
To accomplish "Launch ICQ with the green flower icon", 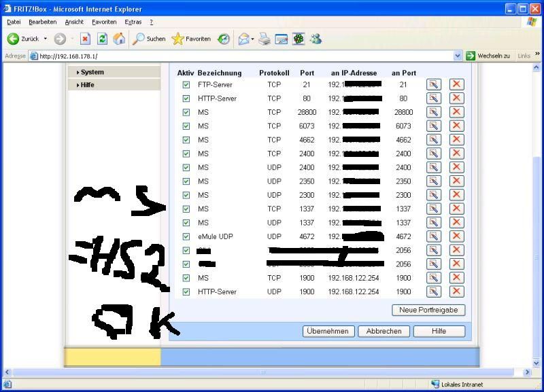I will pyautogui.click(x=299, y=39).
